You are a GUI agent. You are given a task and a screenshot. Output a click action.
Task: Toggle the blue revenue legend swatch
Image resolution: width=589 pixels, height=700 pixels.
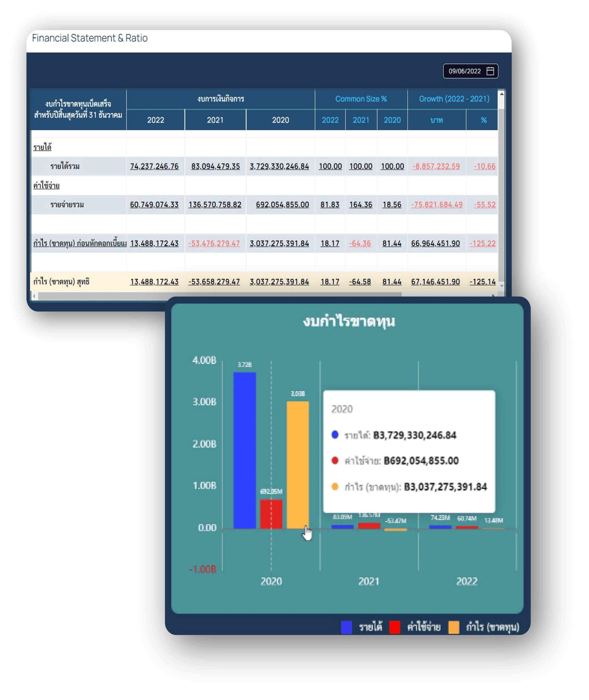tap(346, 627)
